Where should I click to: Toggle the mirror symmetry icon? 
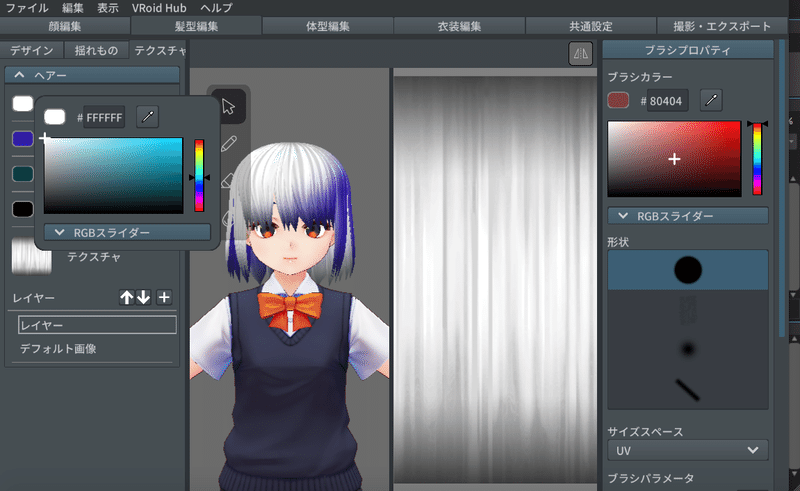[x=581, y=54]
